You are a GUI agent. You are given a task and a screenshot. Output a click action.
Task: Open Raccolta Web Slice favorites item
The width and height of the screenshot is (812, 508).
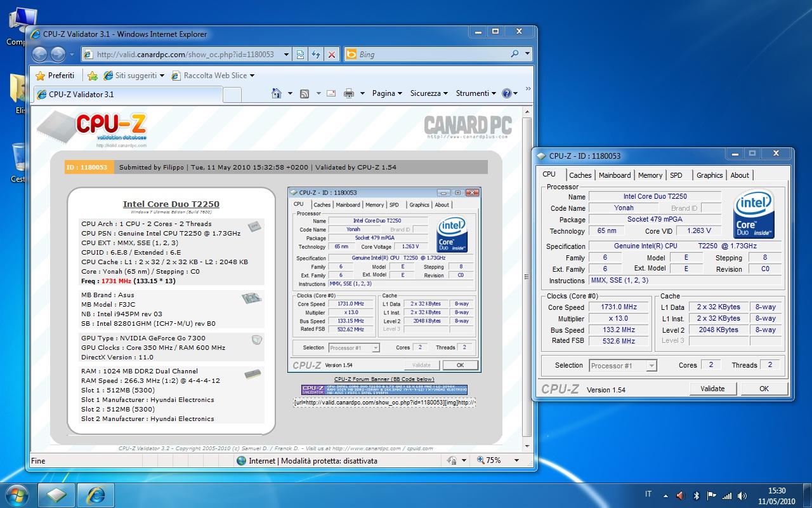(213, 76)
